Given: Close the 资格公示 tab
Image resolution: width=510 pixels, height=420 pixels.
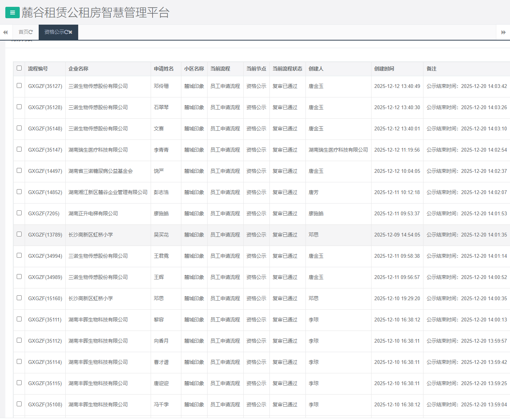Looking at the screenshot, I should [x=71, y=32].
